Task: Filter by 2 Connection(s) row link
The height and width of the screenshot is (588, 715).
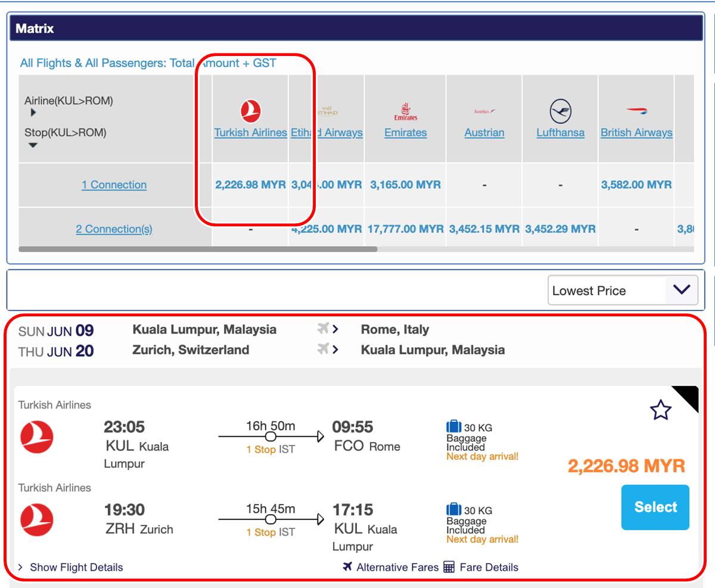Action: (114, 229)
